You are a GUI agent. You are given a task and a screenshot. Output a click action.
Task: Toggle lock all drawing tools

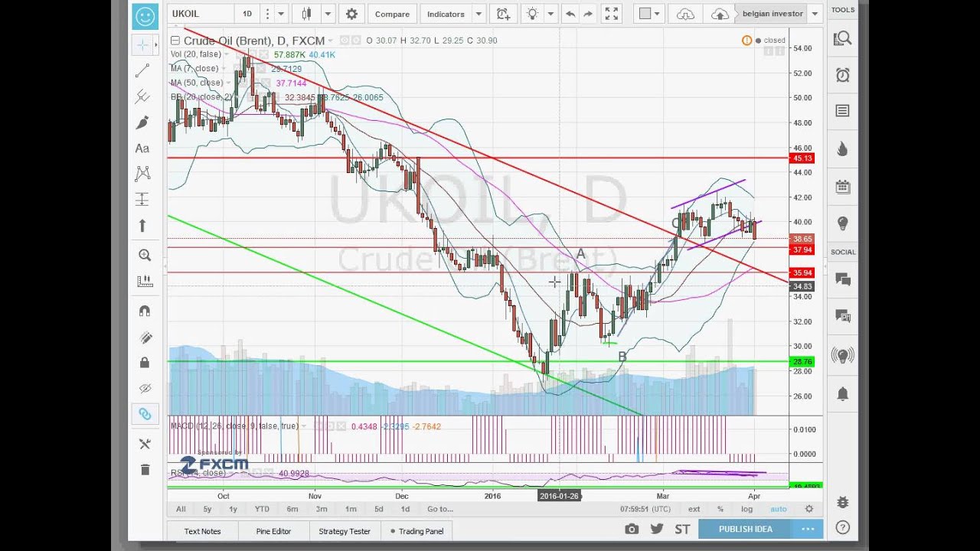tap(144, 363)
